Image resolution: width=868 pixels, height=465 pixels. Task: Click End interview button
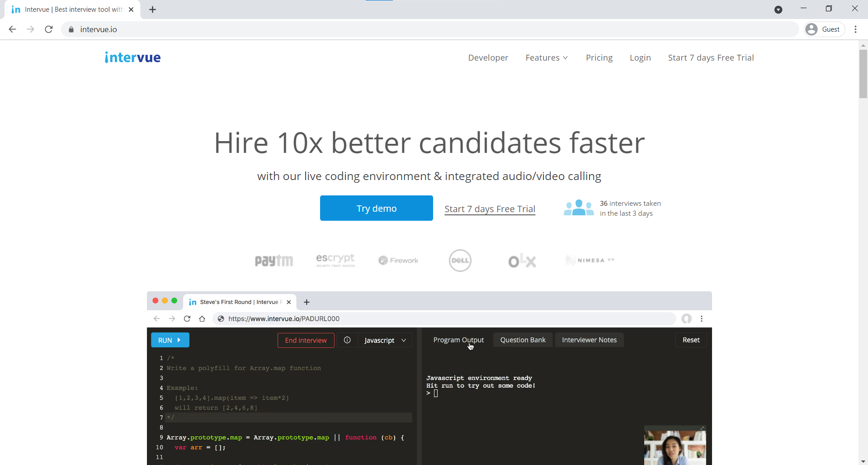(x=306, y=340)
